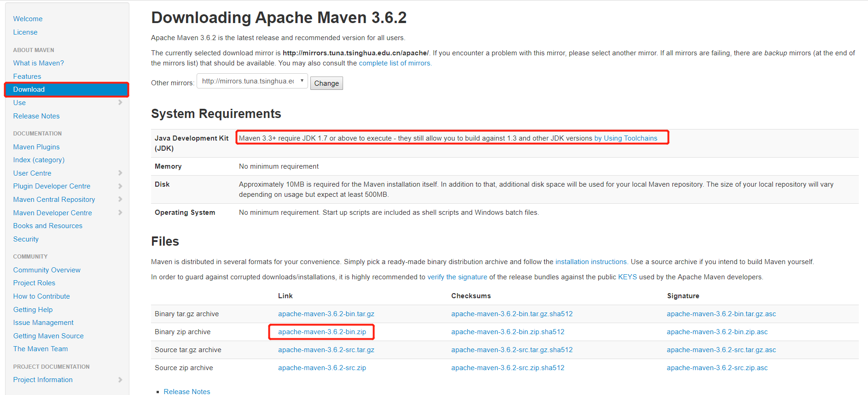This screenshot has width=868, height=395.
Task: Expand User Centre chevron
Action: (x=120, y=173)
